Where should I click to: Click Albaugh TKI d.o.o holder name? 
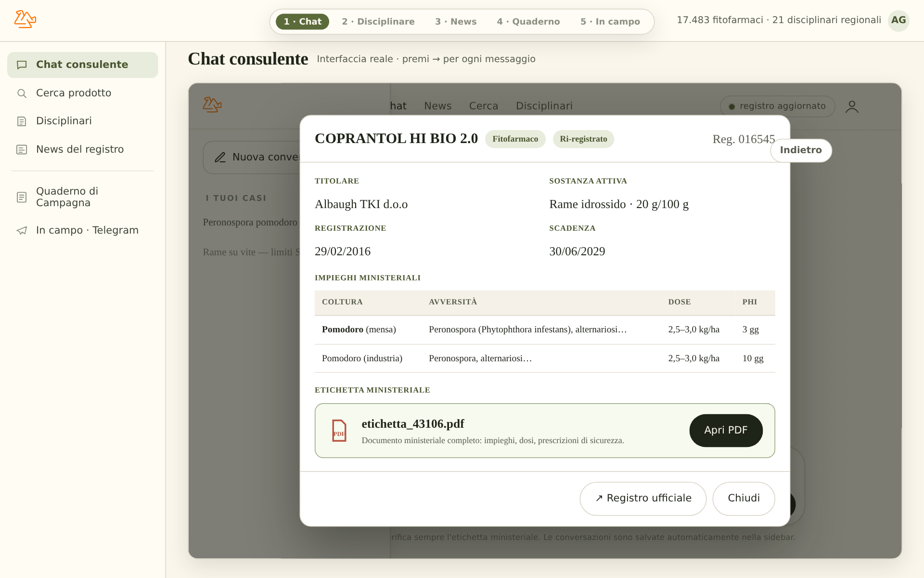361,204
